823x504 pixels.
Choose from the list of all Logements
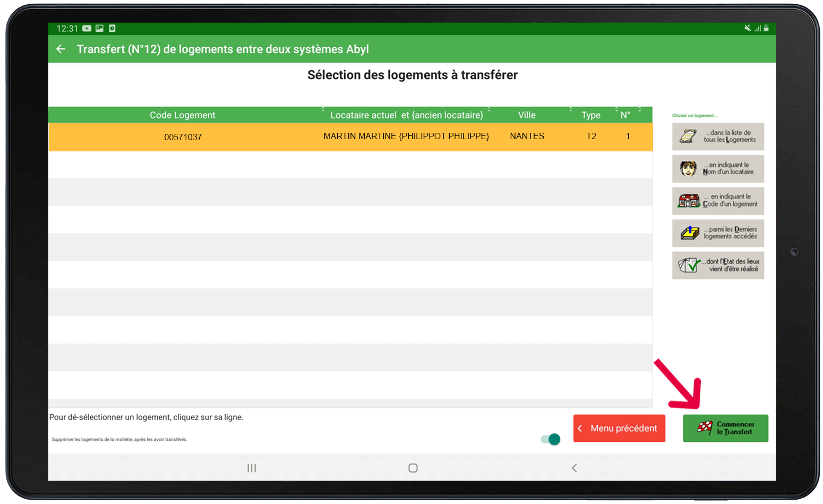pyautogui.click(x=718, y=136)
